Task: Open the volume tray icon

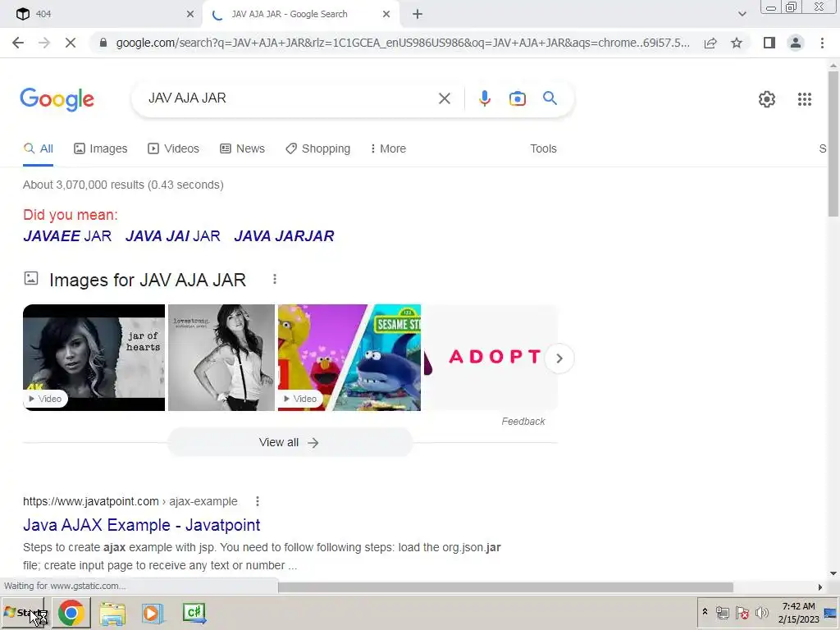Action: point(761,612)
